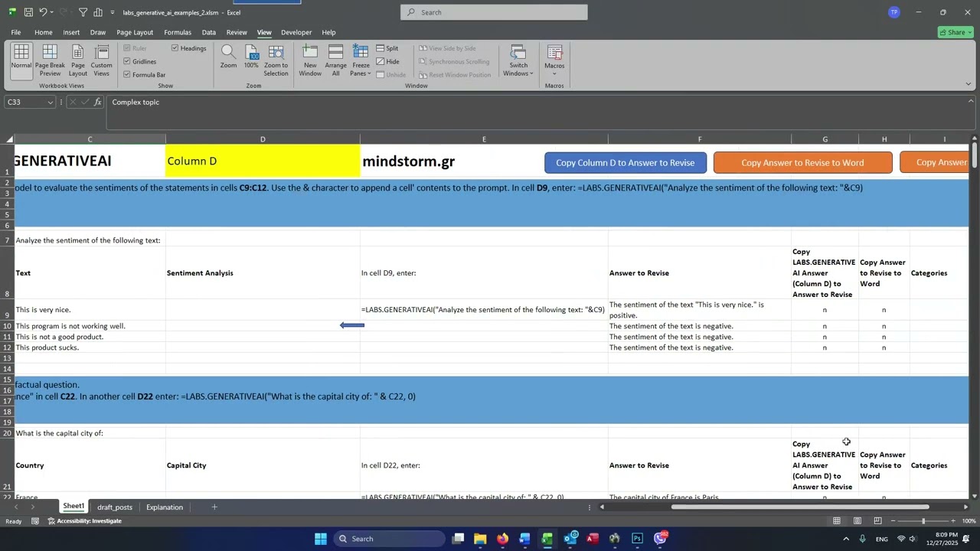Screen dimensions: 980x551
Task: Open Windows Start menu
Action: point(321,539)
